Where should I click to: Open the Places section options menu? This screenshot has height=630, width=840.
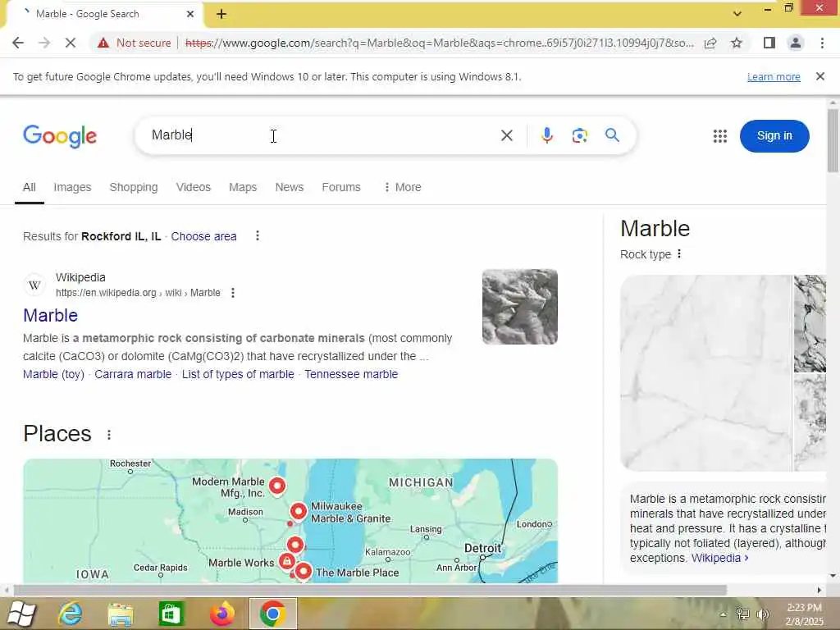[x=109, y=435]
